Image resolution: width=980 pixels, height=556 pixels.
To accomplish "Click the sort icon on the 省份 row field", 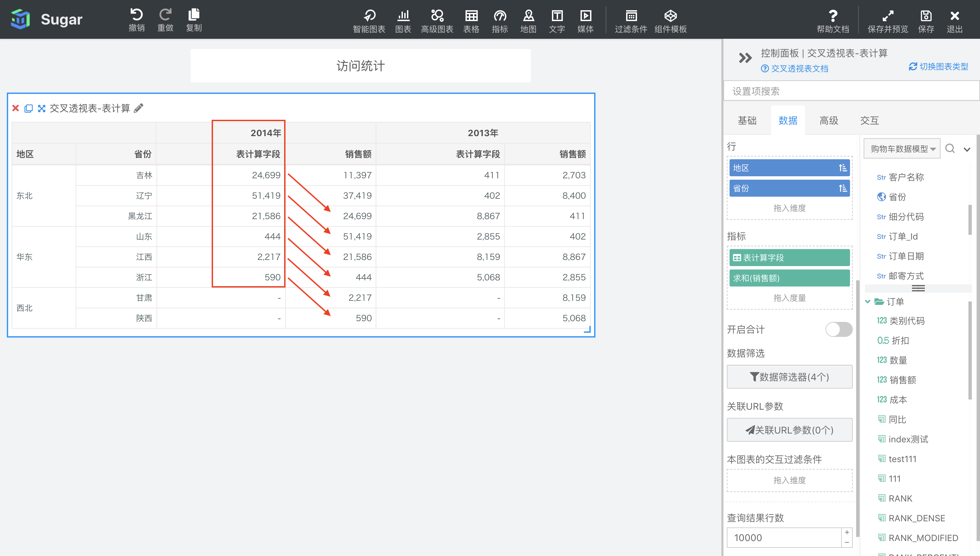I will click(x=843, y=188).
